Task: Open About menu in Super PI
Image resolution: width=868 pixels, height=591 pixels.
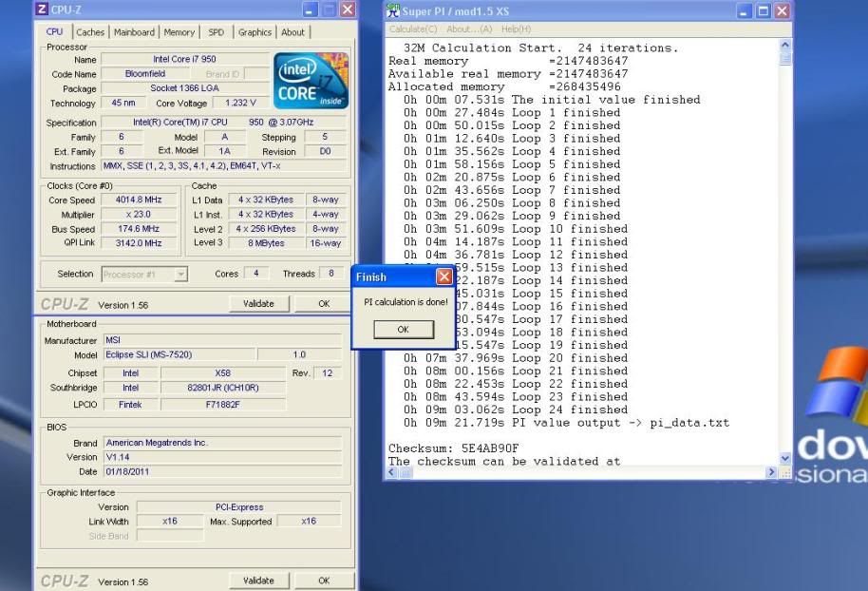Action: point(469,29)
